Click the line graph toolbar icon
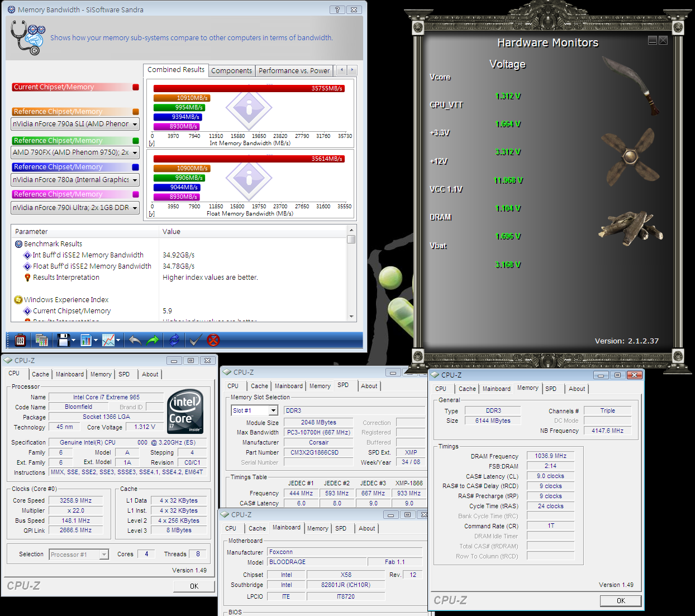 tap(108, 340)
